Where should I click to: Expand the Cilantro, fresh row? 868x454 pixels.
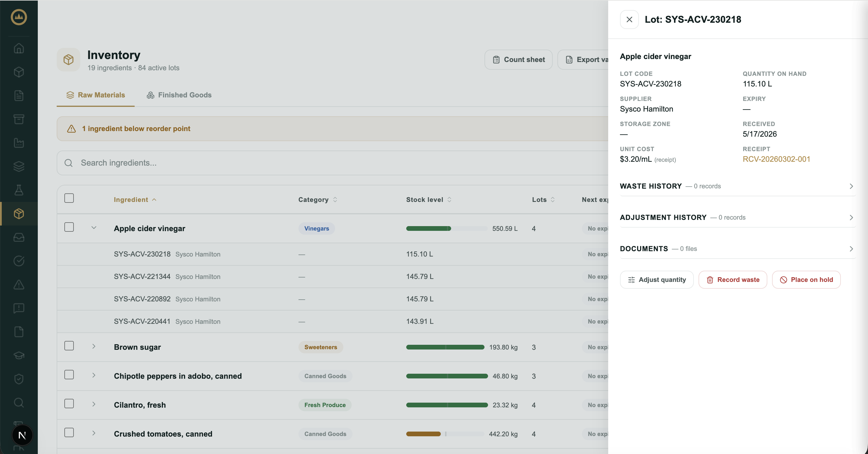[x=94, y=404]
